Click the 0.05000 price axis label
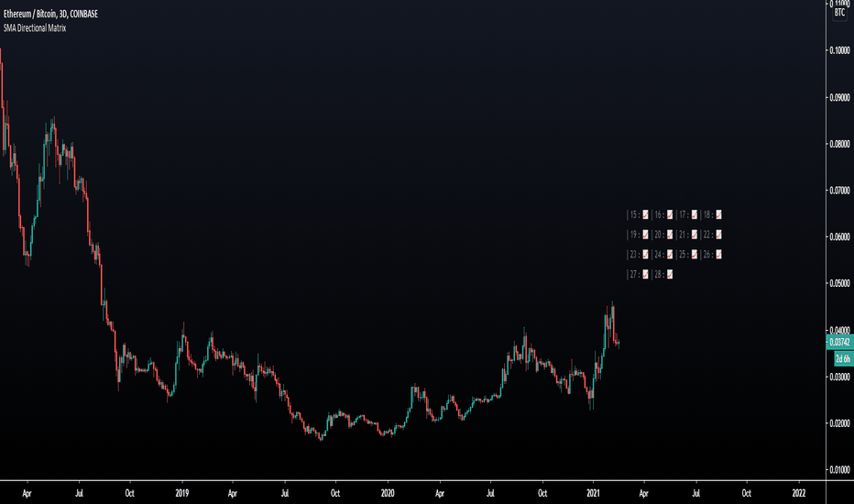The width and height of the screenshot is (854, 504). (x=839, y=283)
